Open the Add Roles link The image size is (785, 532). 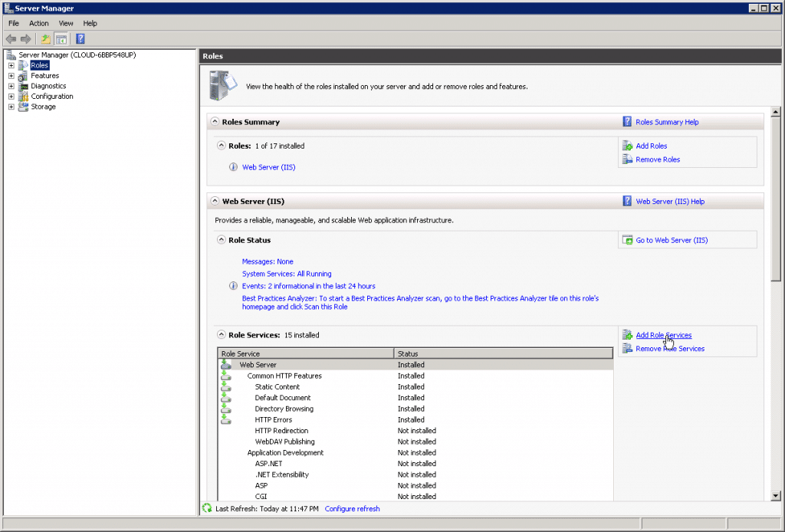652,146
